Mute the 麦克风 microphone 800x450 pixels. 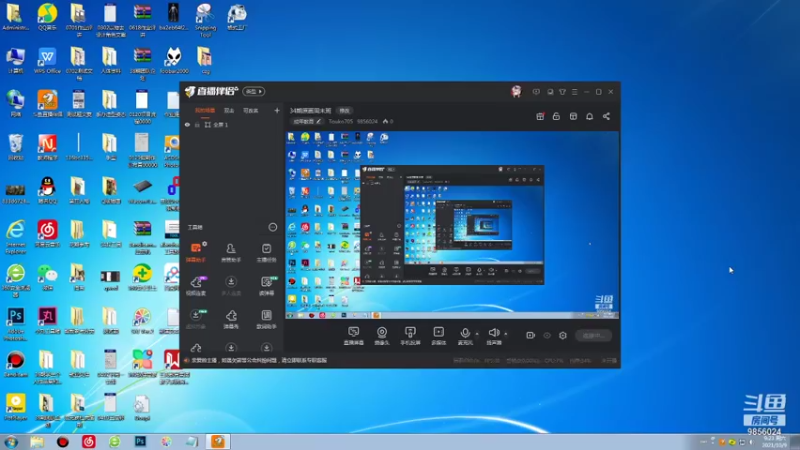tap(465, 336)
